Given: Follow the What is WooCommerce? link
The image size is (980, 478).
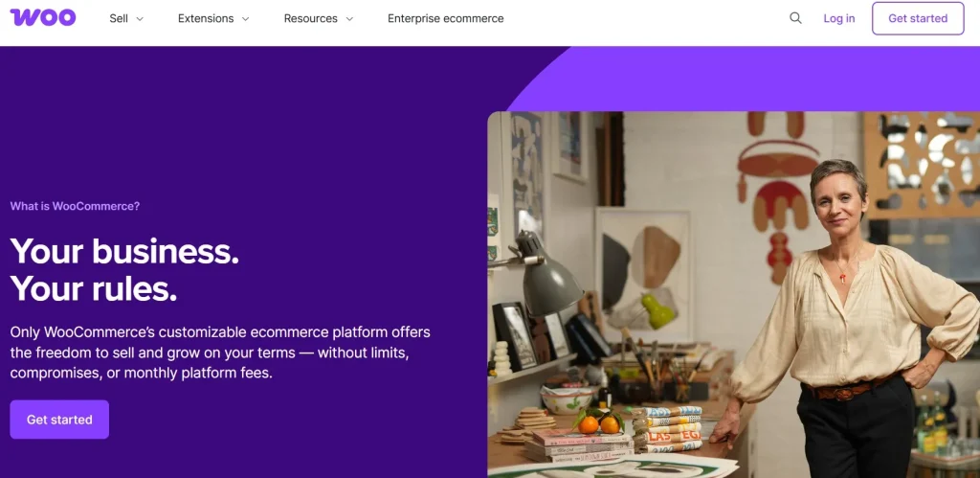Looking at the screenshot, I should click(x=75, y=206).
